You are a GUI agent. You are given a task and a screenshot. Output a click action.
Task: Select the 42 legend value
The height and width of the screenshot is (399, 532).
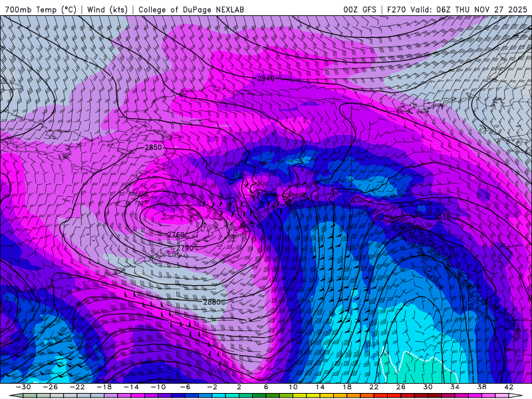click(x=509, y=387)
